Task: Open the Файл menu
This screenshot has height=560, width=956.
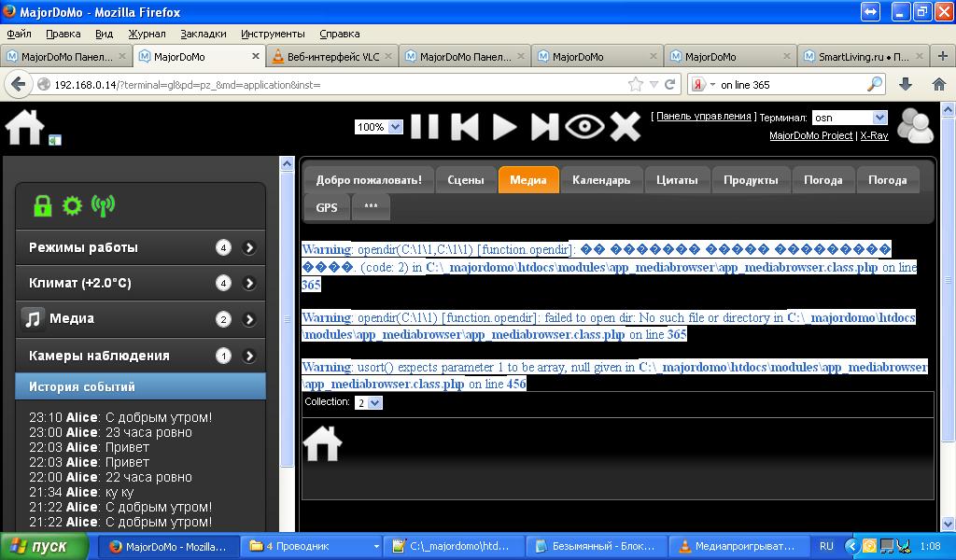Action: point(19,34)
